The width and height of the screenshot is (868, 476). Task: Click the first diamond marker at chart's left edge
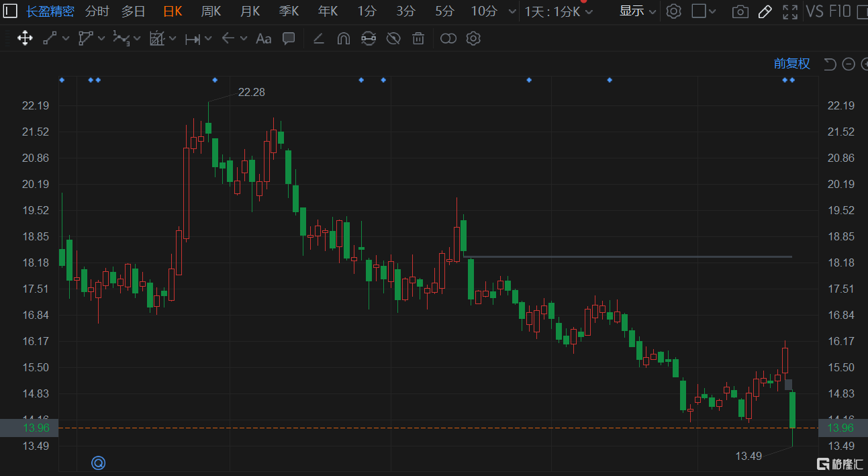tap(62, 80)
